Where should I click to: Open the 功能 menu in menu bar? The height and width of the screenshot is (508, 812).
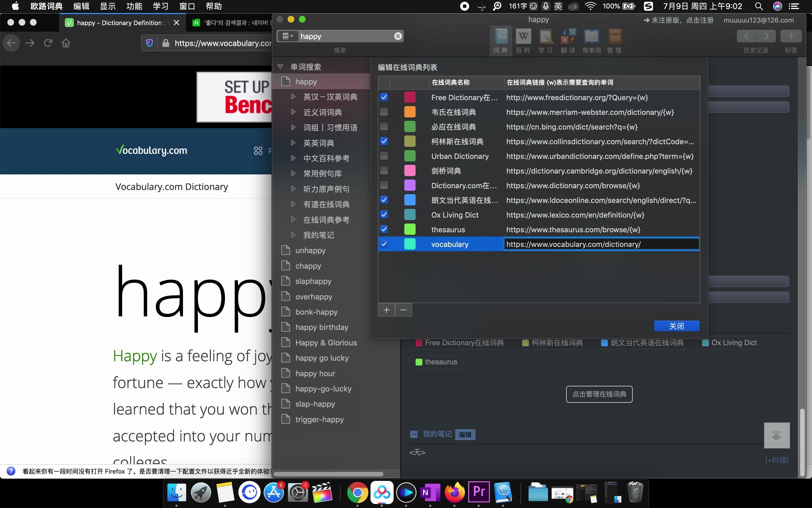[x=134, y=6]
